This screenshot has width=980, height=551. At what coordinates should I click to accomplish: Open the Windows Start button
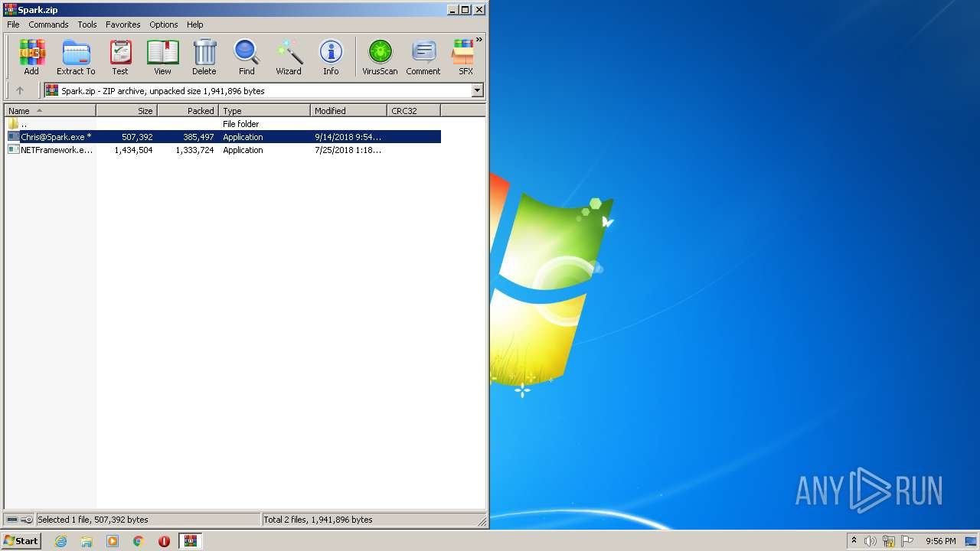pyautogui.click(x=21, y=540)
